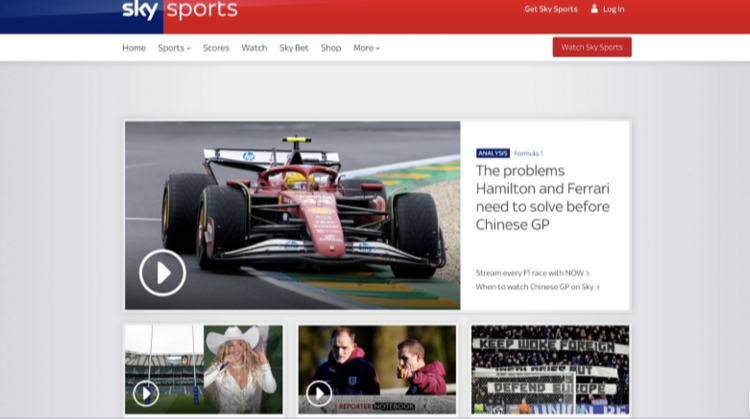Expand the More dropdown menu
This screenshot has height=419, width=750.
pos(366,48)
